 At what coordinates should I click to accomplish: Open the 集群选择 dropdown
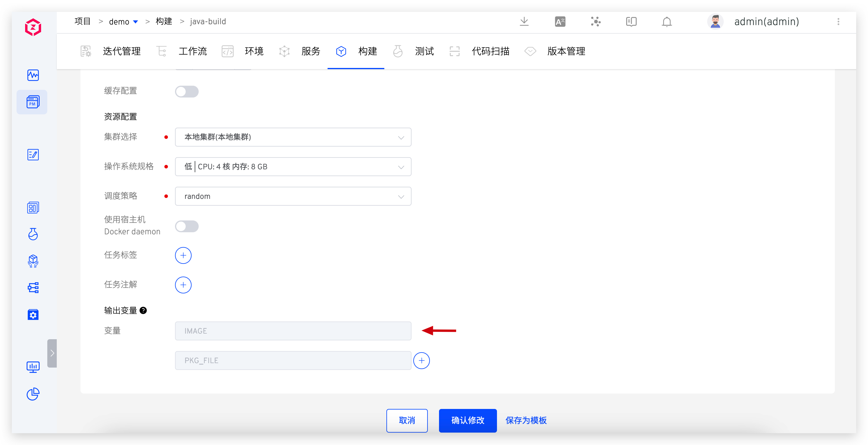point(293,137)
